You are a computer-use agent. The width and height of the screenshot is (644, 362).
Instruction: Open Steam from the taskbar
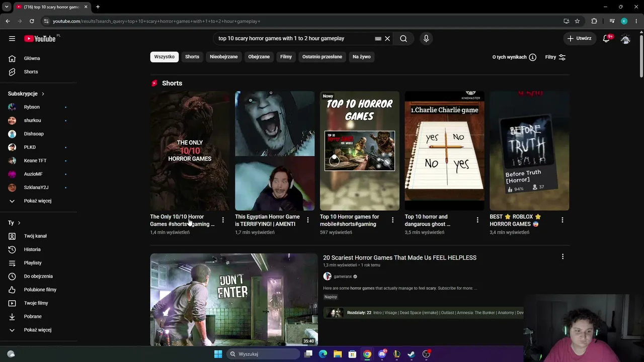[x=412, y=354]
